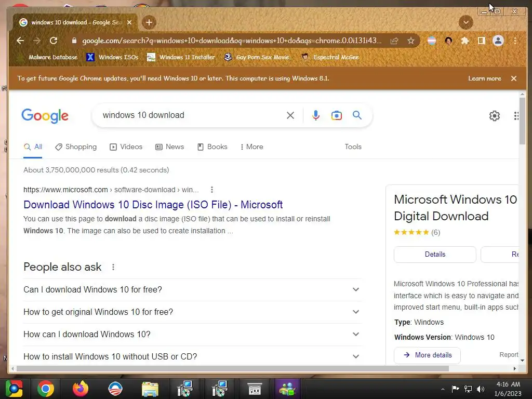Click into the Google search input field
Image resolution: width=532 pixels, height=399 pixels.
click(192, 115)
